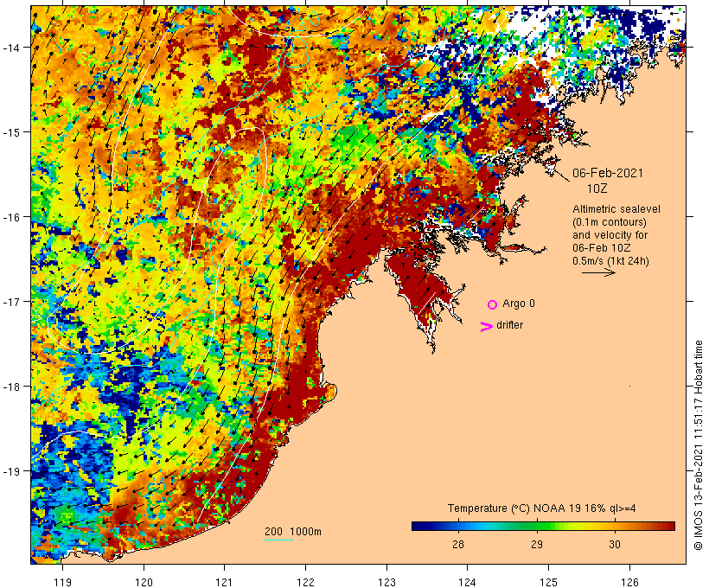Screen dimensions: 709x588
Task: Click the temperature color bar legend
Action: (x=543, y=526)
